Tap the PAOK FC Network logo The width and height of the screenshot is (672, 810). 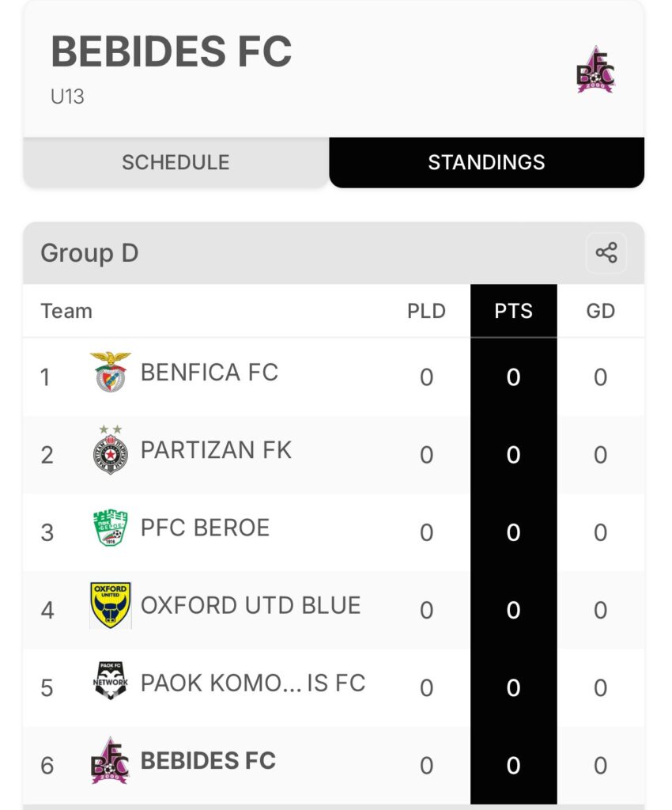(x=111, y=681)
